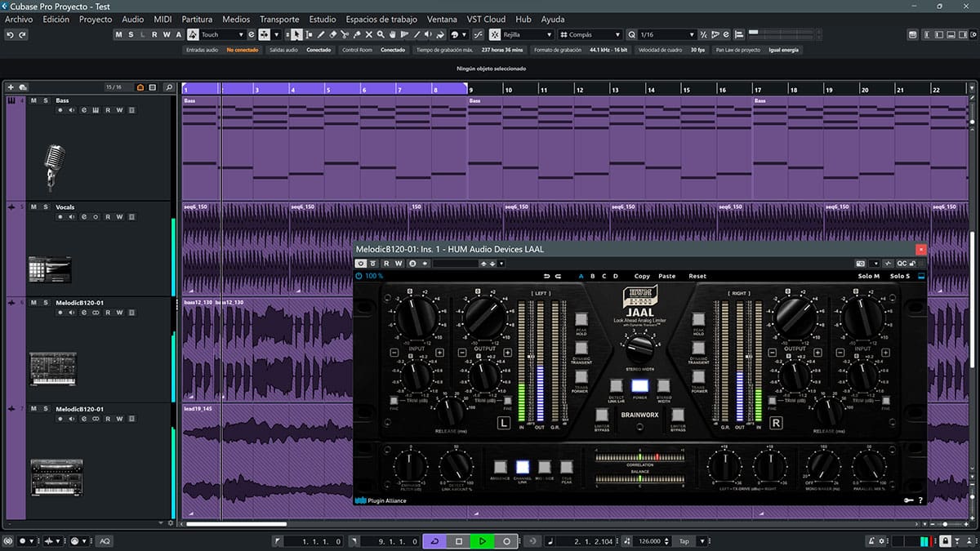This screenshot has width=980, height=551.
Task: Click the STEREO WIDTH knob
Action: [640, 349]
